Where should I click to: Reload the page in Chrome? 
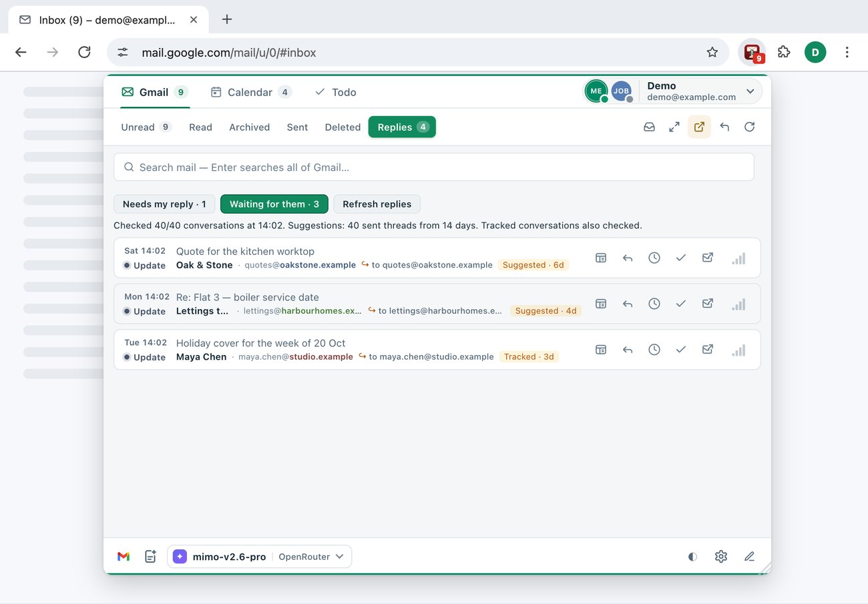click(84, 52)
